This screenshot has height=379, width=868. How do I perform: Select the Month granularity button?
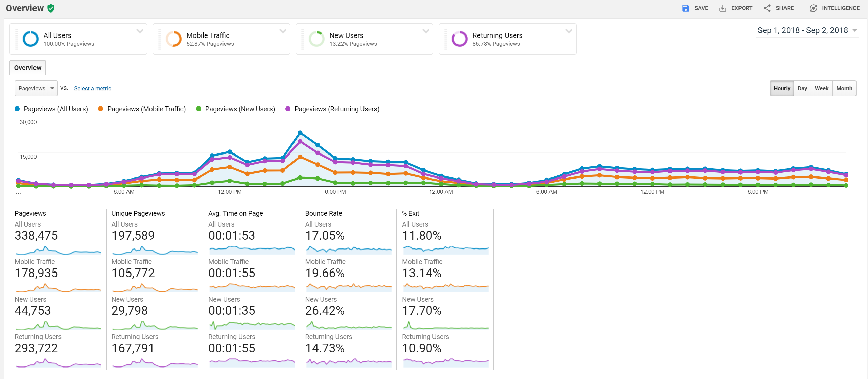(x=844, y=88)
